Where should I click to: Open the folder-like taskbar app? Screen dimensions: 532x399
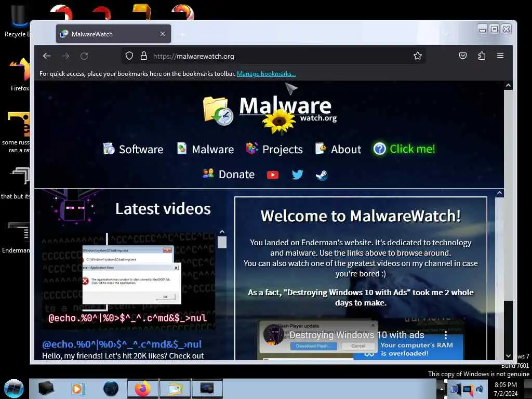175,389
